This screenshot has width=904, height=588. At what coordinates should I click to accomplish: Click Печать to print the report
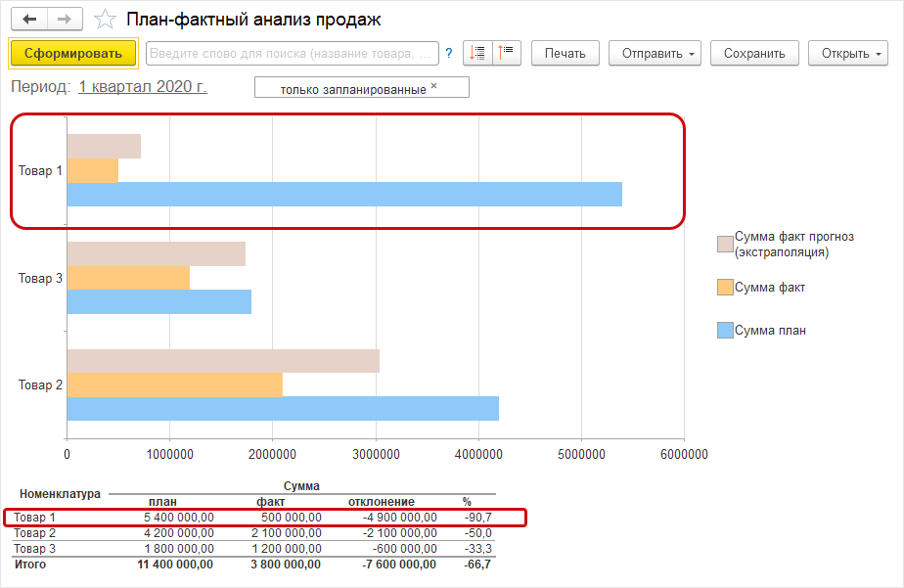565,54
